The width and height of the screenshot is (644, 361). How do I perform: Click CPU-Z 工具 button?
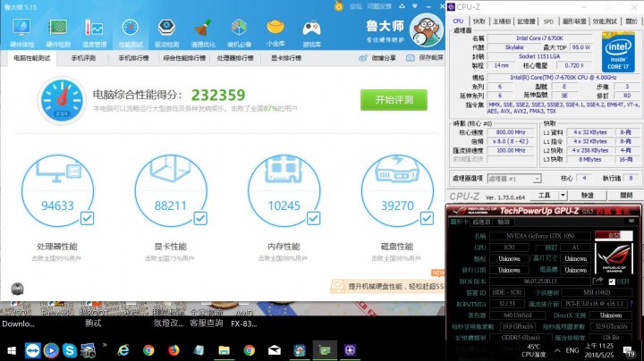pyautogui.click(x=544, y=196)
